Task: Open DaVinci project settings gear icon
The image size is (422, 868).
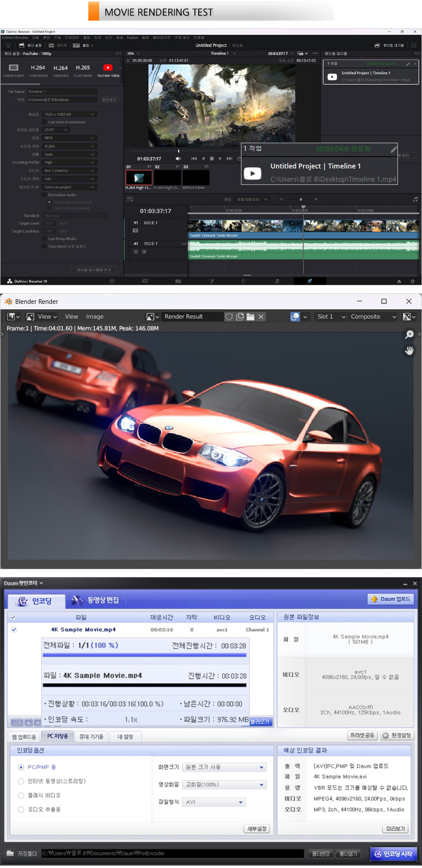Action: coord(412,281)
